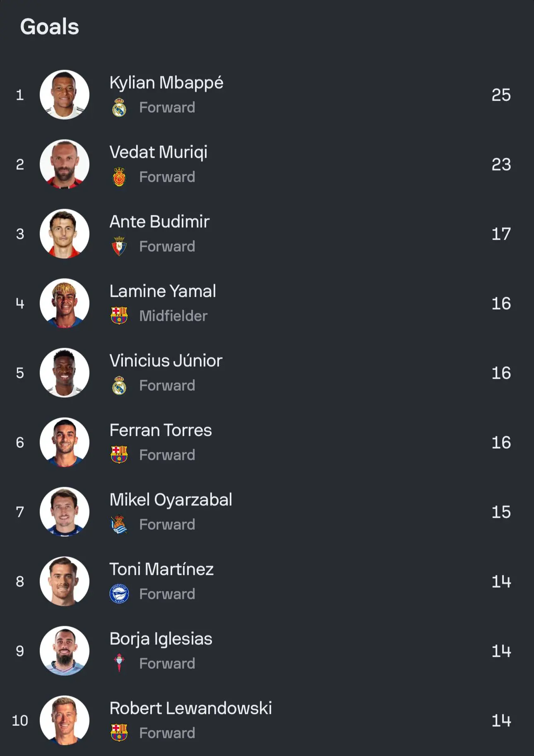Open Ferran Torres' player photo
534x756 pixels.
click(x=65, y=442)
